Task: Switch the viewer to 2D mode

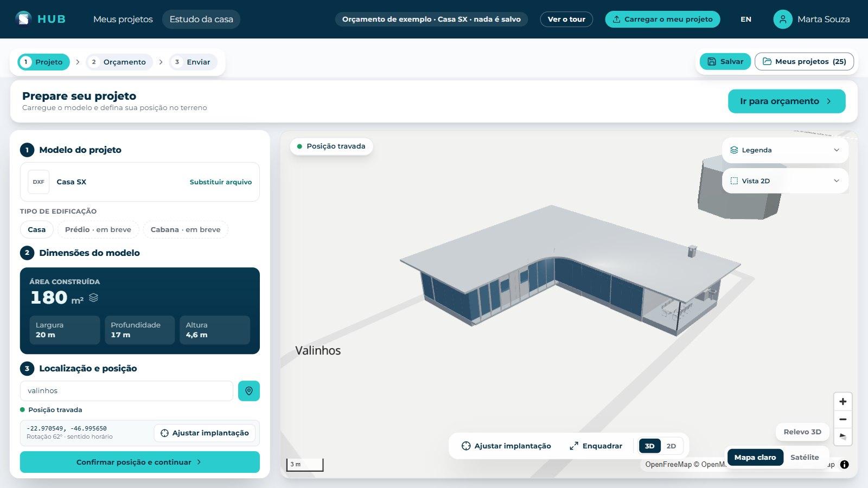Action: pyautogui.click(x=671, y=446)
